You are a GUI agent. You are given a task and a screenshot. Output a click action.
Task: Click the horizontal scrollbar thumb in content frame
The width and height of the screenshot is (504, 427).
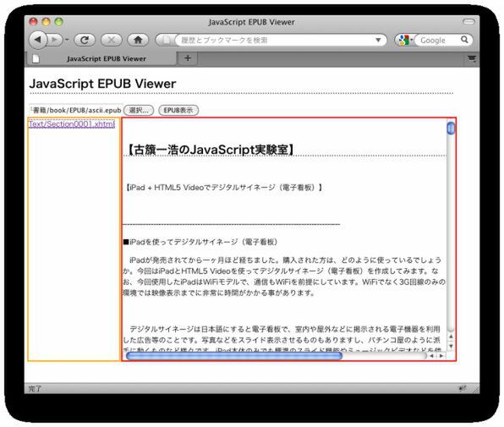(x=234, y=356)
